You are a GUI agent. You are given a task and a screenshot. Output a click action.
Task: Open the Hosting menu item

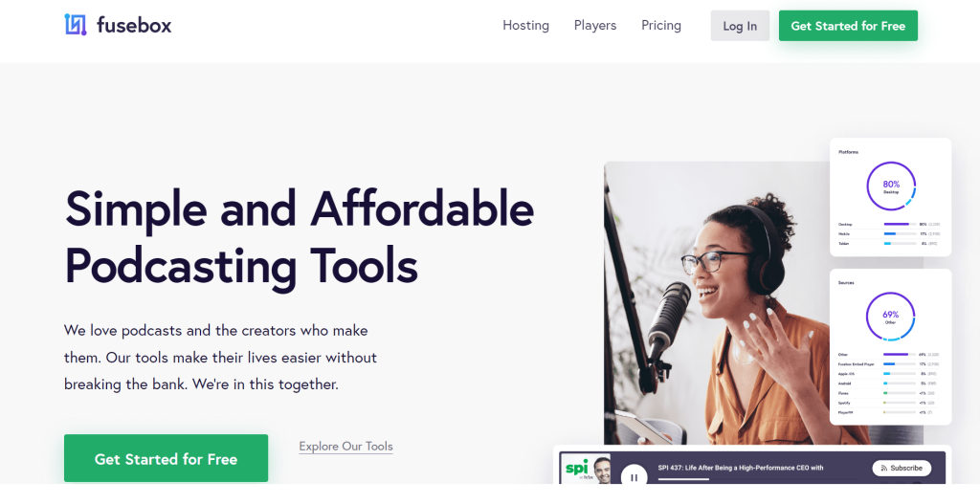coord(525,26)
